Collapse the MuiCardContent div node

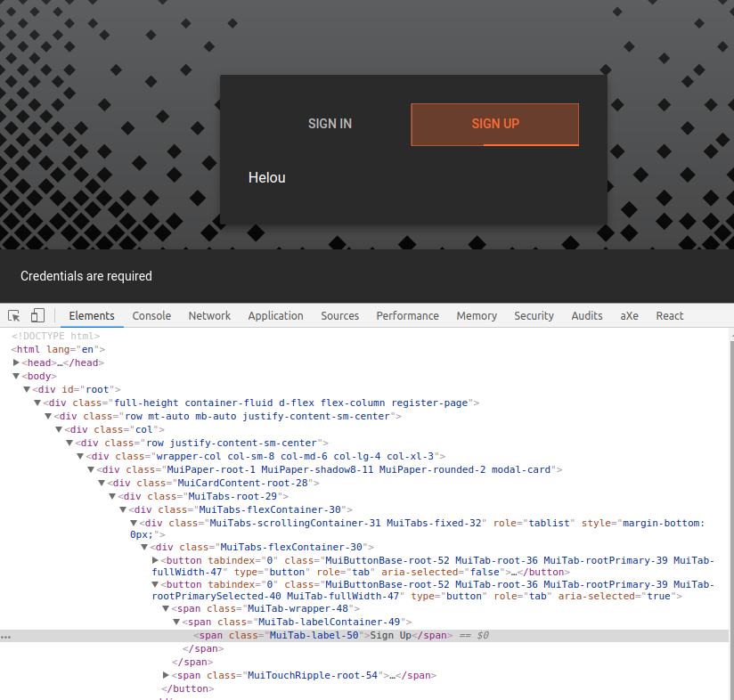(100, 483)
